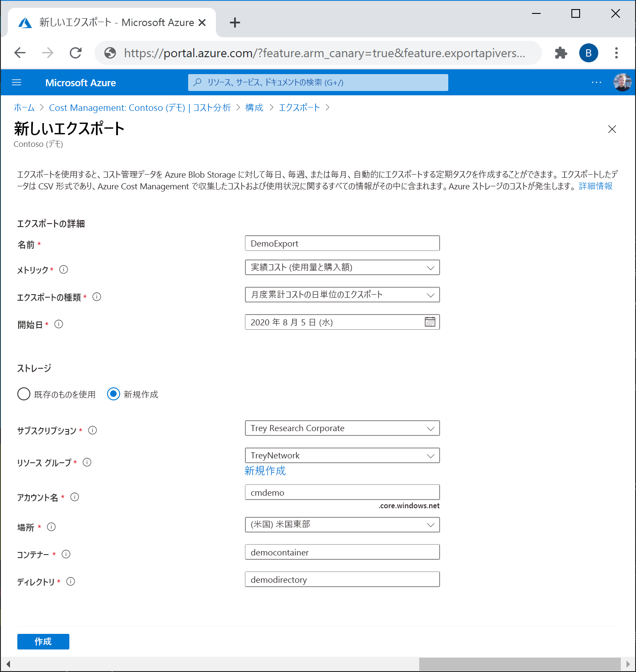Screen dimensions: 636x672
Task: Click the 作成 create button
Action: 43,642
